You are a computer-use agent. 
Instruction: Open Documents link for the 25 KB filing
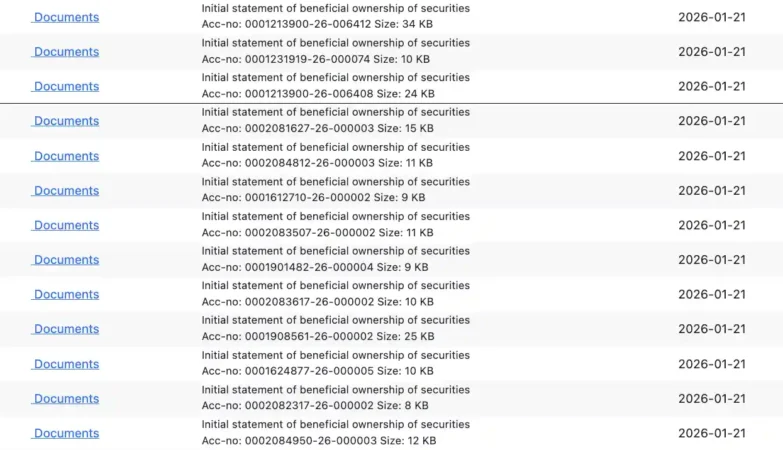coord(66,329)
